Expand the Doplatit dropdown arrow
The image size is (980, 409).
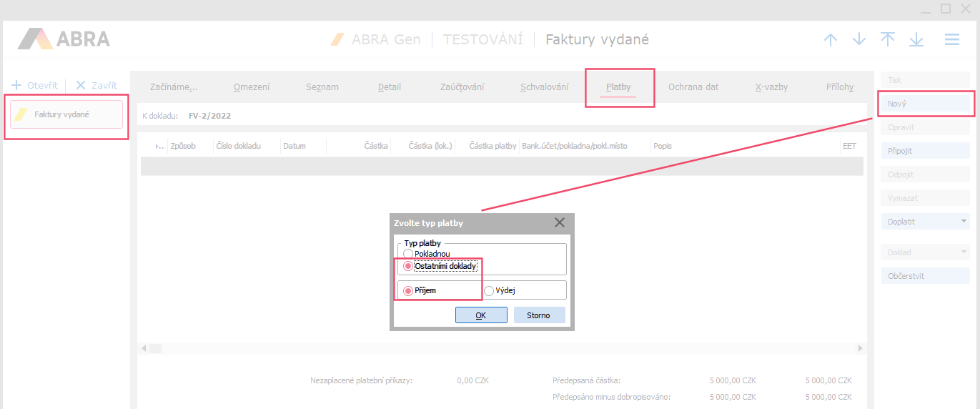964,222
